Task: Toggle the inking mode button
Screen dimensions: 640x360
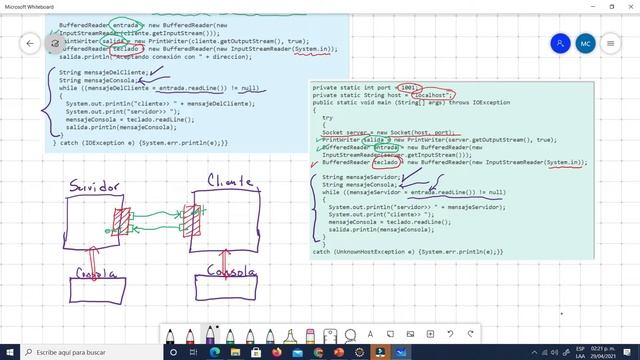Action: (55, 43)
